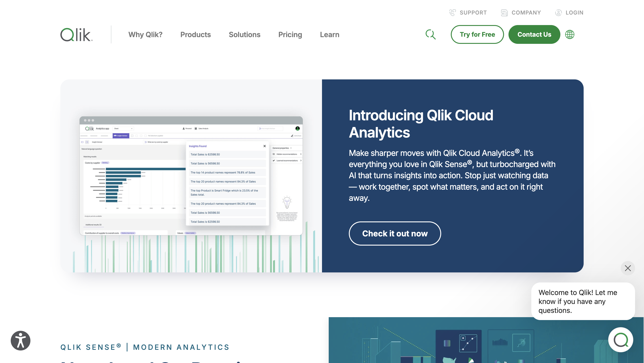Open the search magnifying glass icon

coord(430,34)
